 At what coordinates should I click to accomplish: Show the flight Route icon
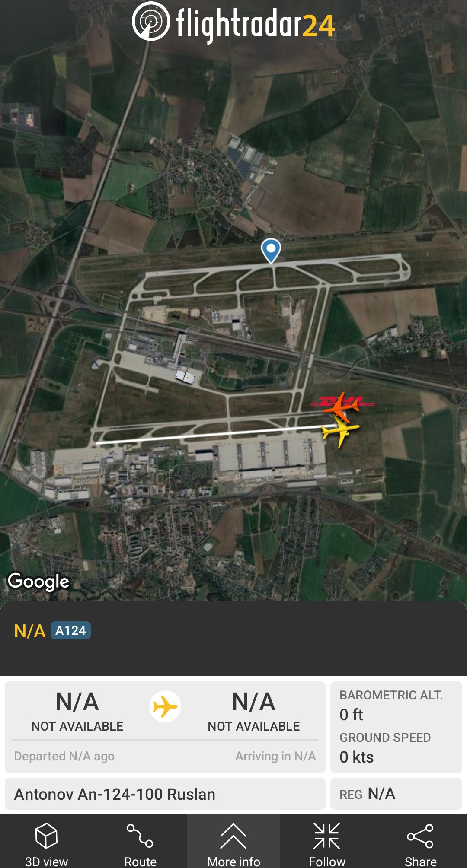point(140,835)
